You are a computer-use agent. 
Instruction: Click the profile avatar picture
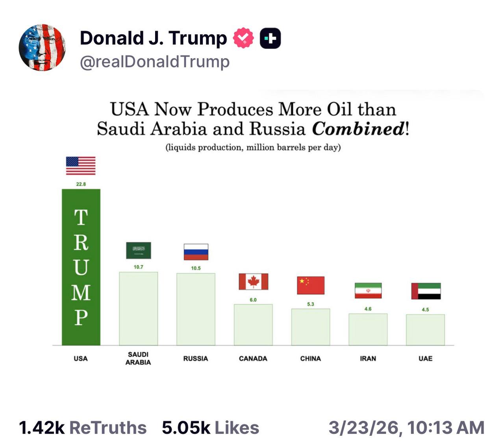42,48
